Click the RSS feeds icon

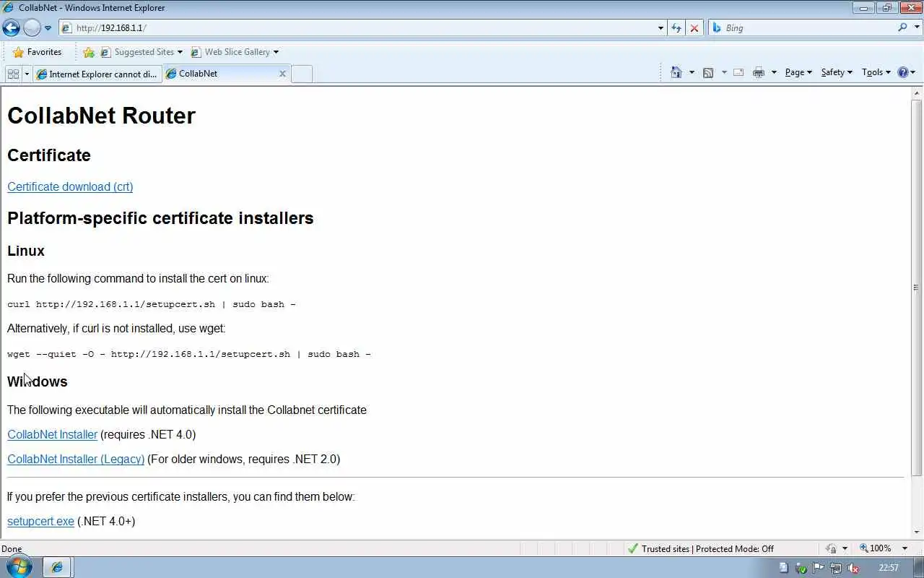[x=708, y=72]
